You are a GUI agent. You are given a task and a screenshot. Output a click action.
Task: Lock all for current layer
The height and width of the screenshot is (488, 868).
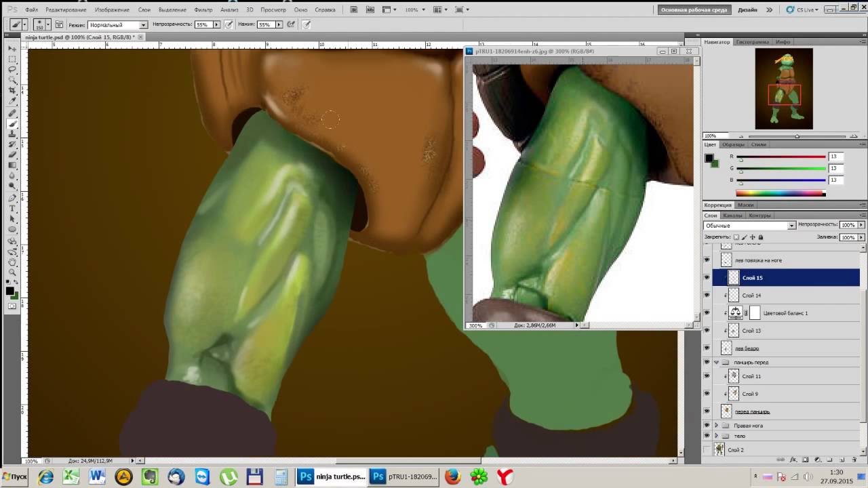pyautogui.click(x=760, y=237)
